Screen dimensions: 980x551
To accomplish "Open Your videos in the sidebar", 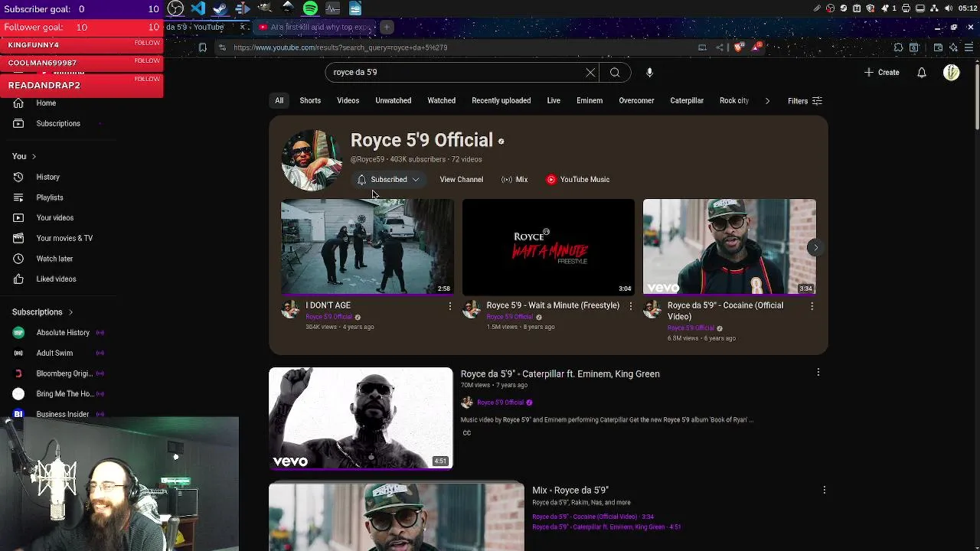I will 55,217.
